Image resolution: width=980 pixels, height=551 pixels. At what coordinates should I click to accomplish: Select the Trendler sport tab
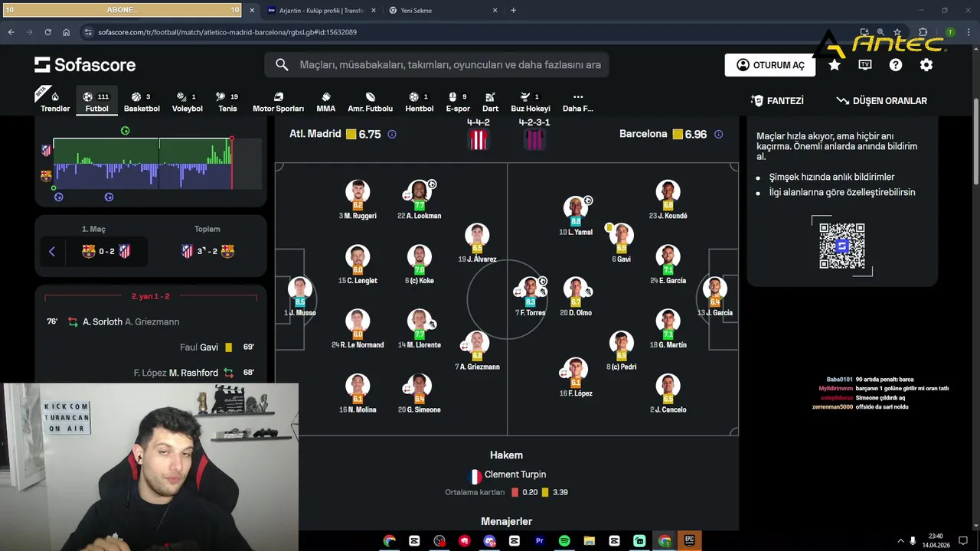coord(55,102)
